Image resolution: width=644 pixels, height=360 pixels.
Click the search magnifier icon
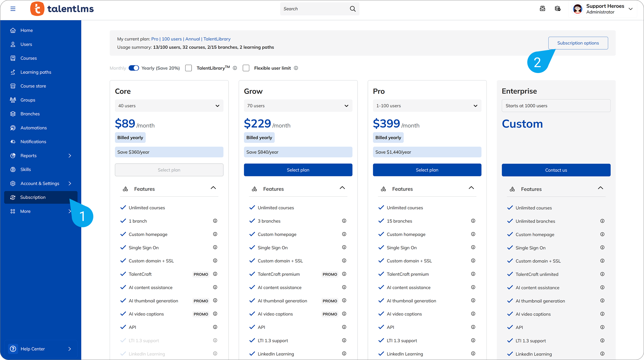pyautogui.click(x=352, y=9)
